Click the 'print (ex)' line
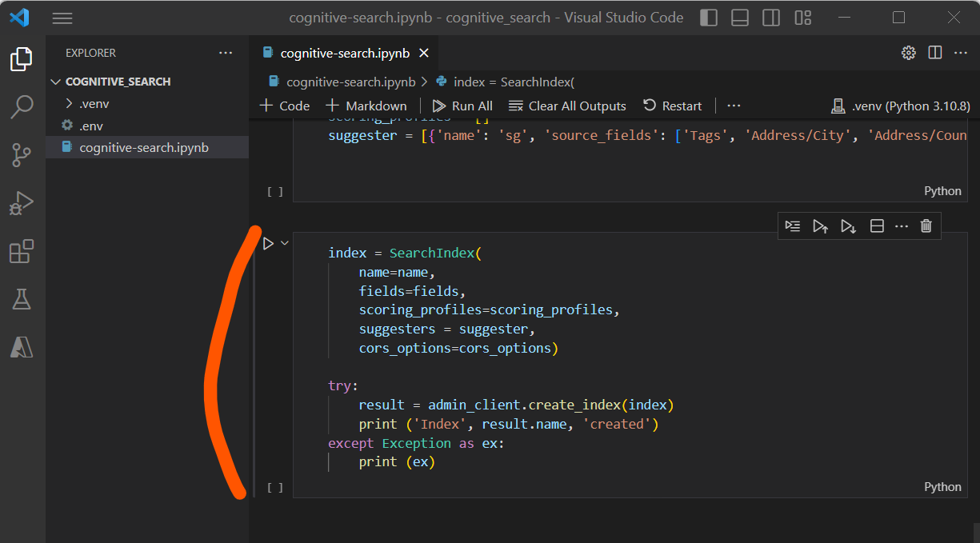This screenshot has height=543, width=980. [x=396, y=461]
